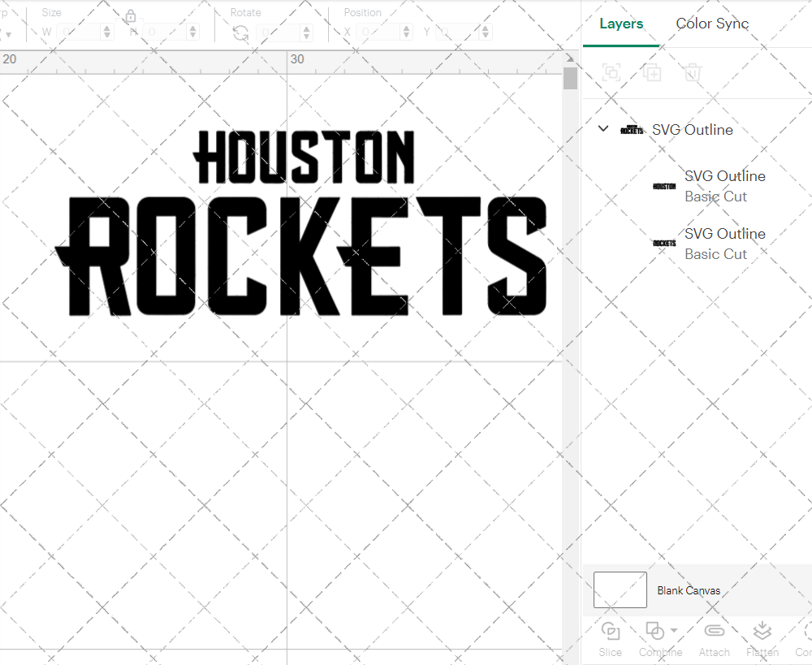Viewport: 812px width, 665px height.
Task: Toggle the size lock aspect ratio icon
Action: pyautogui.click(x=131, y=15)
